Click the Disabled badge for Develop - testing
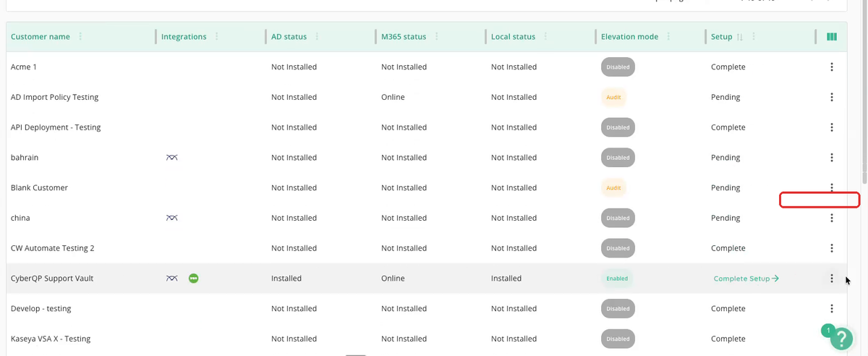The image size is (868, 356). [618, 308]
